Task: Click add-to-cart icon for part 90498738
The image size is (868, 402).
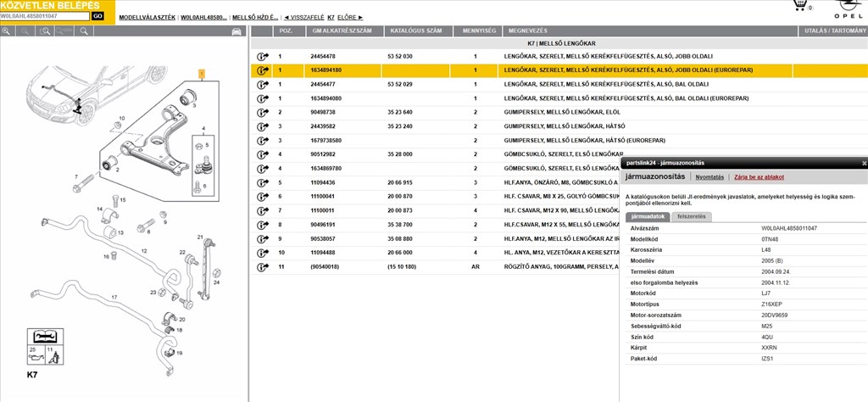Action: coord(262,113)
